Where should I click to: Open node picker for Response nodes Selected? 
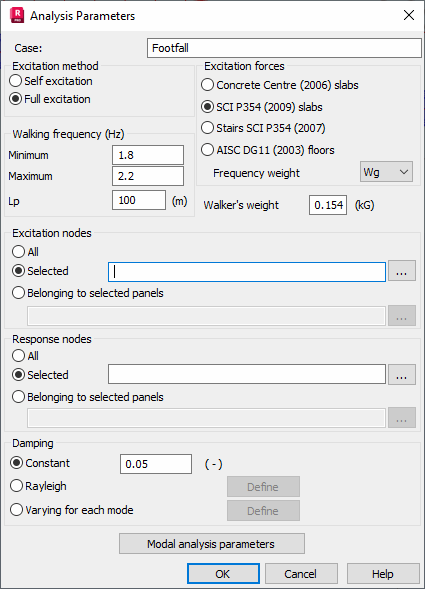tap(402, 375)
